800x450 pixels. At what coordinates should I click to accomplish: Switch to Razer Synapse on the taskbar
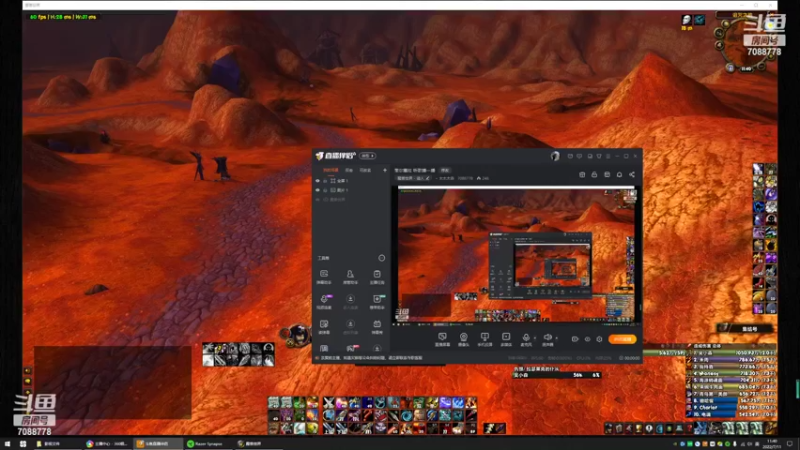(x=207, y=444)
